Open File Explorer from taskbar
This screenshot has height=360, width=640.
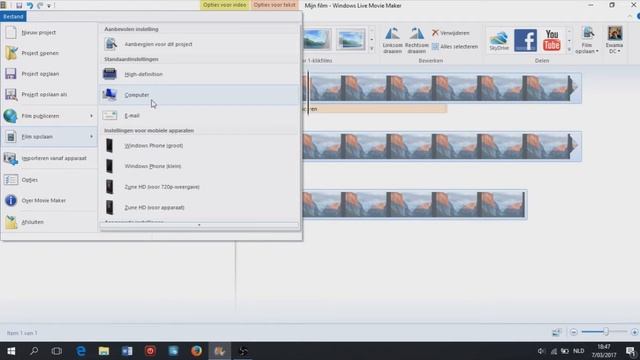pyautogui.click(x=104, y=351)
